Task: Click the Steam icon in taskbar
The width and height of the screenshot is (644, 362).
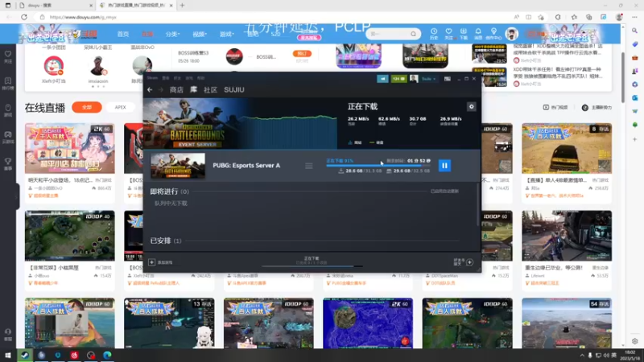Action: point(25,355)
